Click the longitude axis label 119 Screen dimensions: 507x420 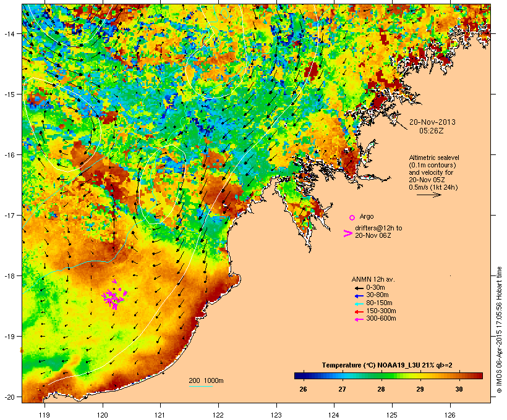click(x=45, y=415)
